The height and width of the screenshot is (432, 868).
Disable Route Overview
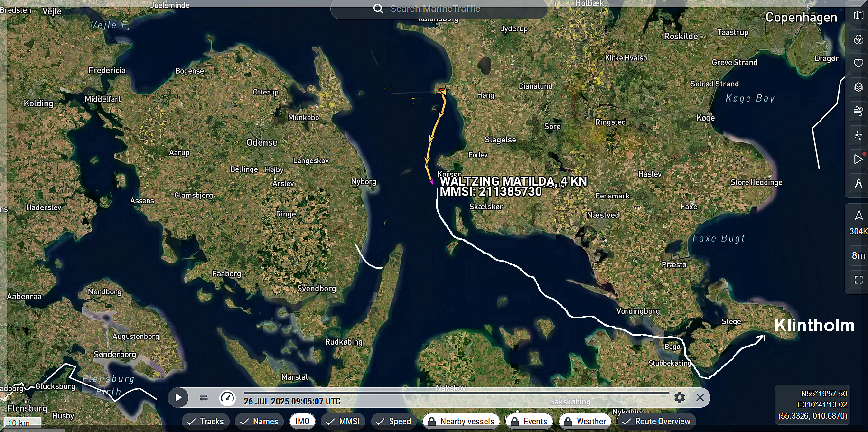[656, 421]
